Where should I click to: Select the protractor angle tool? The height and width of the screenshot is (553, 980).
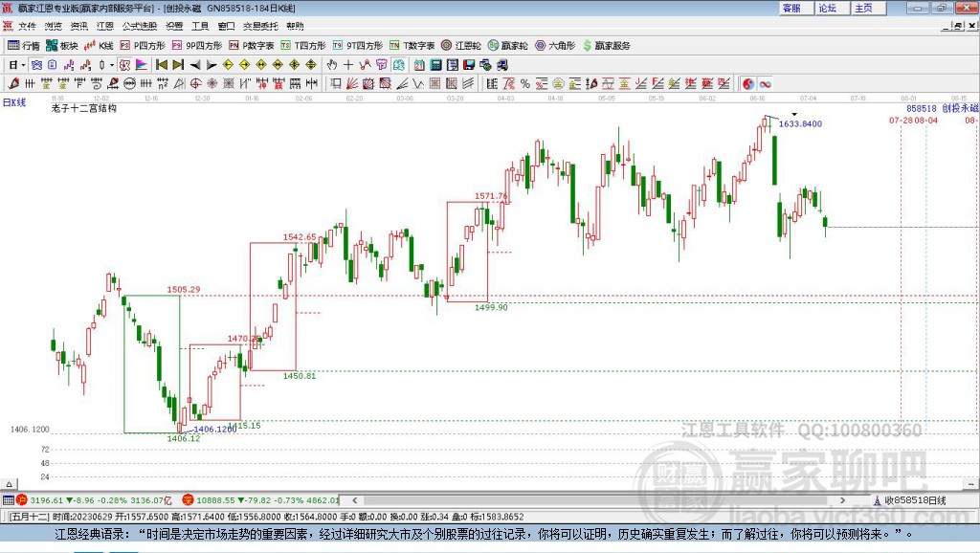[x=179, y=84]
